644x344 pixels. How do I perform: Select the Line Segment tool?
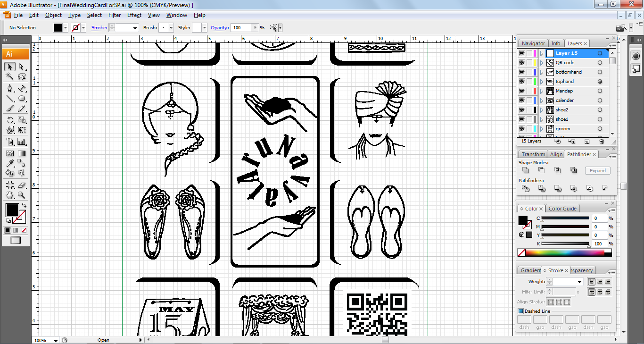click(x=10, y=99)
